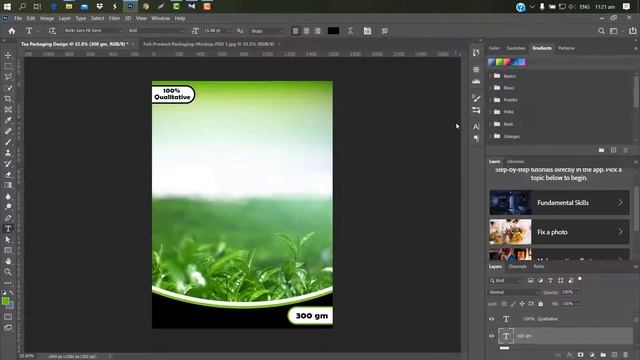Toggle type layer filter in Layers panel
Viewport: 640px width, 360px height.
(550, 280)
